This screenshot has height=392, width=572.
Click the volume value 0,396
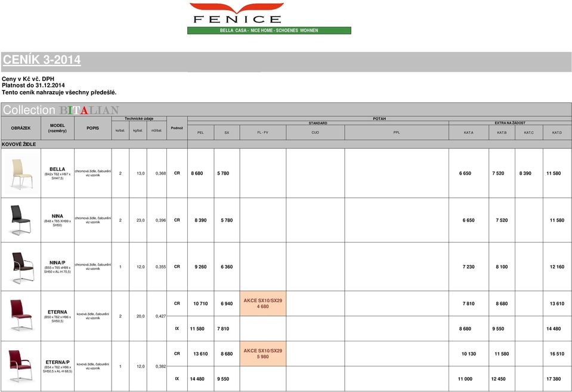pos(160,220)
